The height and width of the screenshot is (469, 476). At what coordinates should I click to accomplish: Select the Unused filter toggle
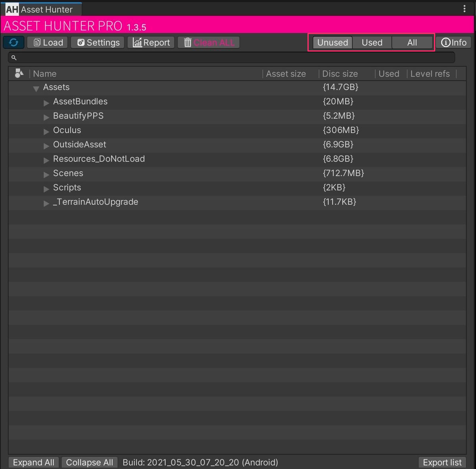[332, 42]
